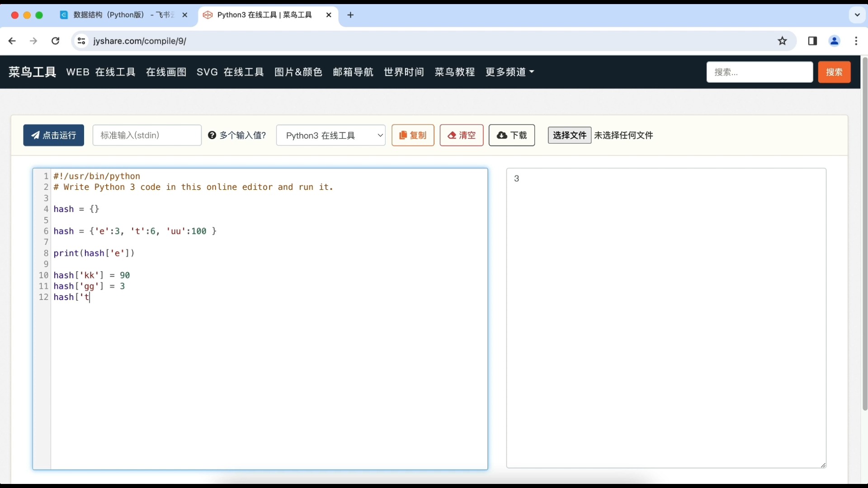868x488 pixels.
Task: Open the Chrome profile avatar
Action: pyautogui.click(x=835, y=41)
